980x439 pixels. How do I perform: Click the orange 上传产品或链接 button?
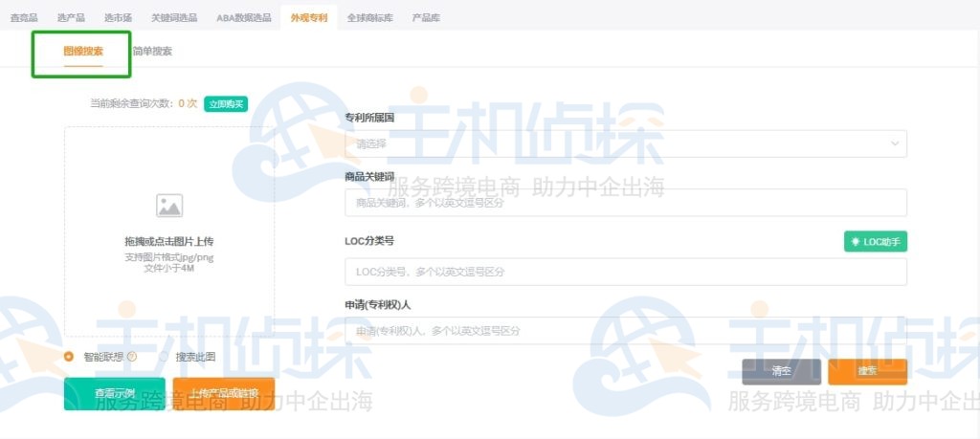[224, 393]
